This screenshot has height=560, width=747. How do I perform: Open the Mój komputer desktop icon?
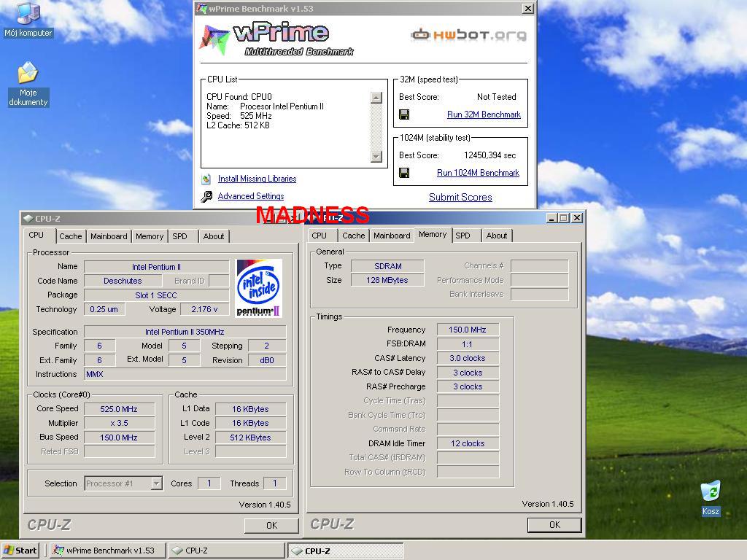tap(28, 19)
